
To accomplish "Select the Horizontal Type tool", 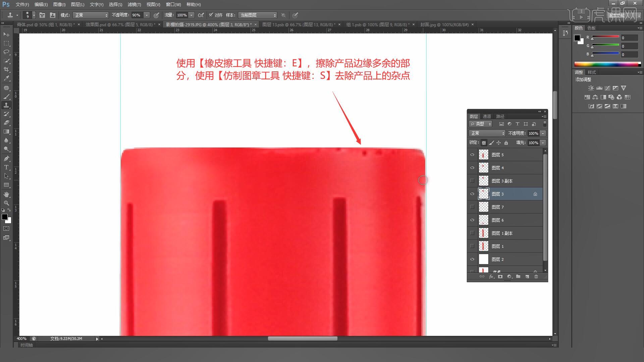I will pos(6,167).
